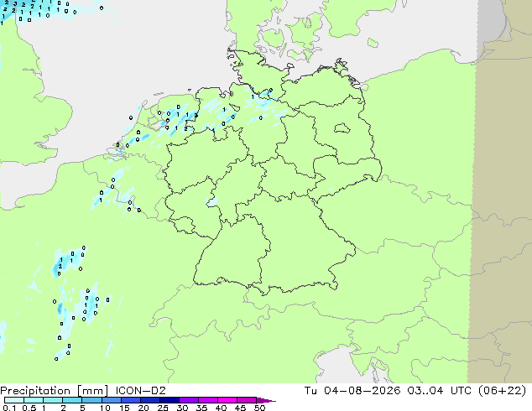Click legend value '0.5'
The width and height of the screenshot is (532, 411).
tap(29, 408)
